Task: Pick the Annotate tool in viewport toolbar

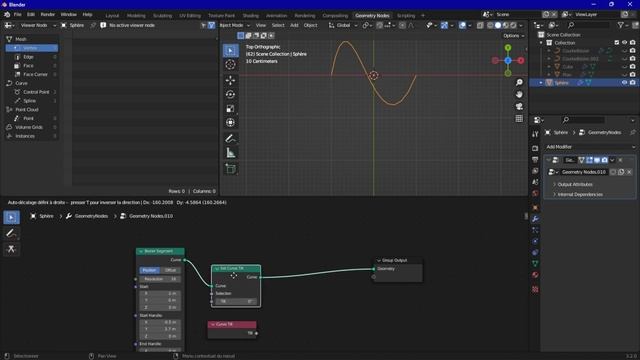Action: 231,138
